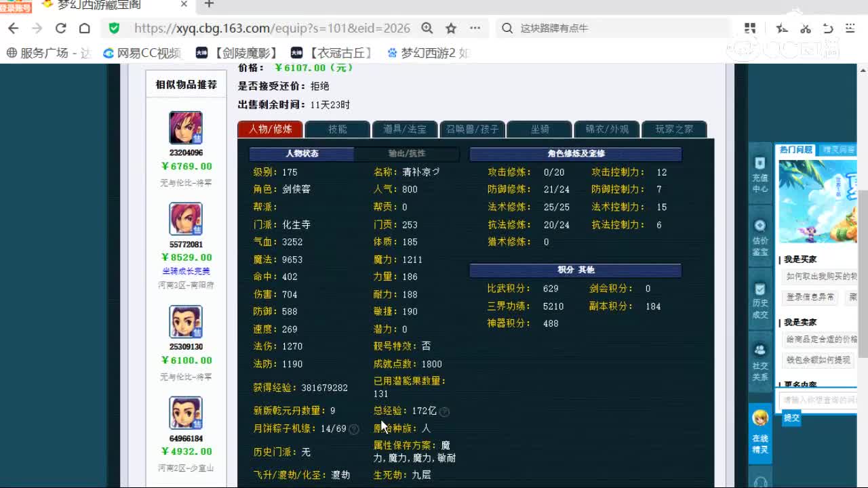Click the search magnifier icon in search box

pyautogui.click(x=507, y=28)
